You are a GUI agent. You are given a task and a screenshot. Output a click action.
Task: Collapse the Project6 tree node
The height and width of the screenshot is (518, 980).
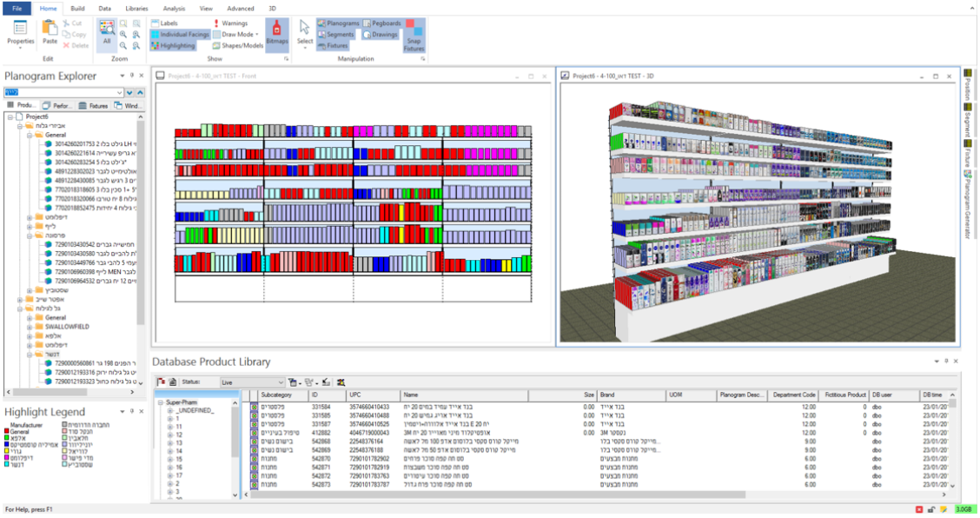coord(10,117)
